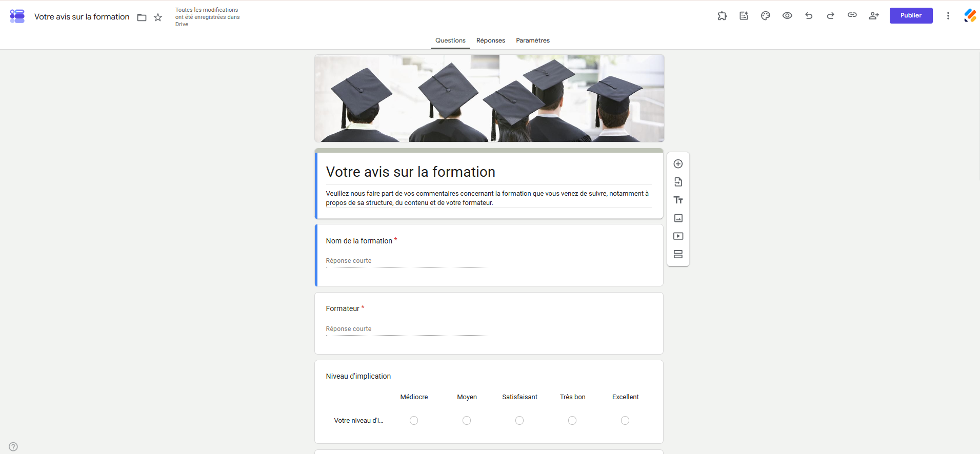Select Excellent for Votre niveau d'implication
Viewport: 980px width, 454px height.
(625, 421)
